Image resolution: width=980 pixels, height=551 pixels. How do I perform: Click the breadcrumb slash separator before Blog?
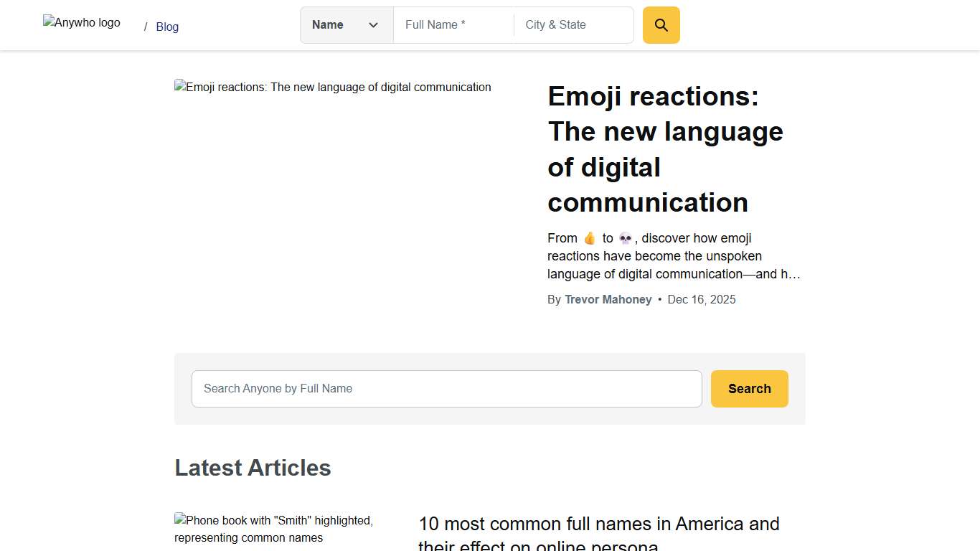[x=146, y=27]
